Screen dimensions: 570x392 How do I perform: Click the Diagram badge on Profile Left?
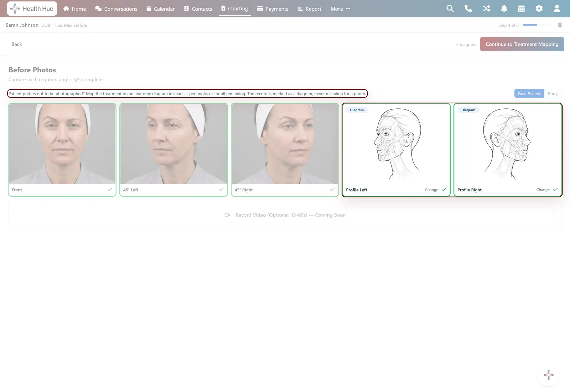pyautogui.click(x=357, y=110)
